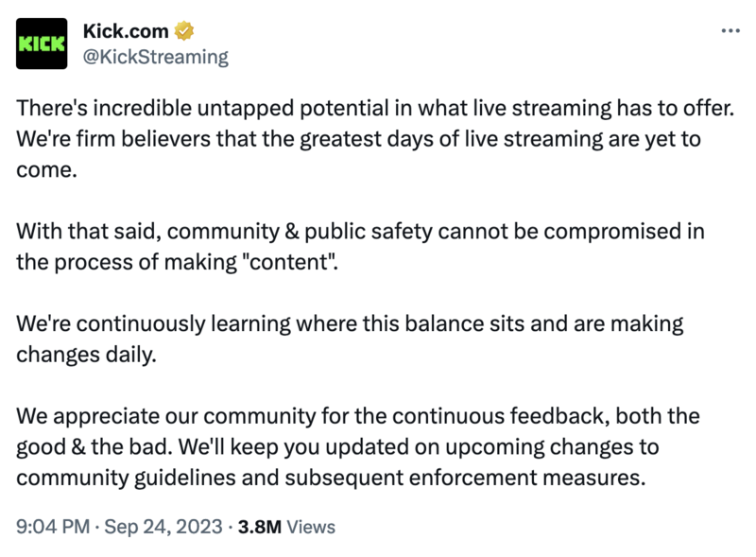Open the @KickStreaming handle profile
This screenshot has height=557, width=756.
(x=156, y=57)
